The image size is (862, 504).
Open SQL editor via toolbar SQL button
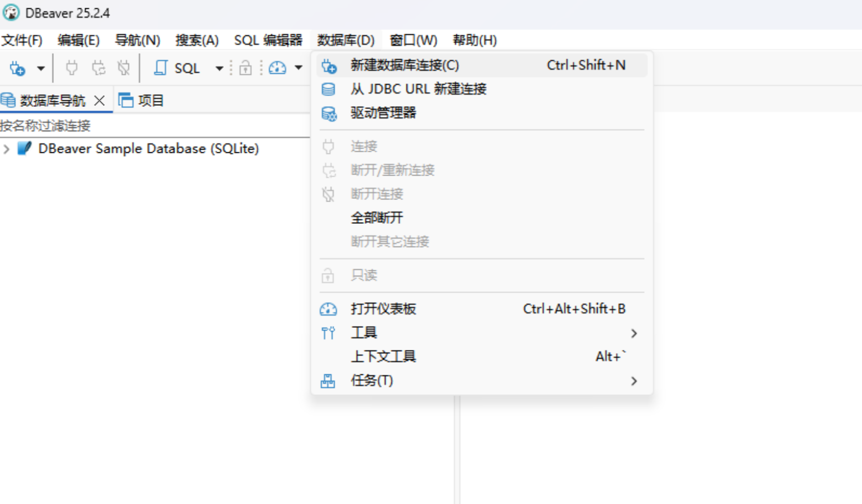click(177, 68)
